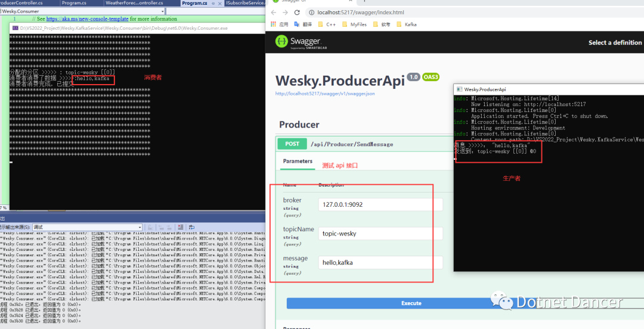Collapse the Producer section heading
This screenshot has height=329, width=644.
(299, 125)
